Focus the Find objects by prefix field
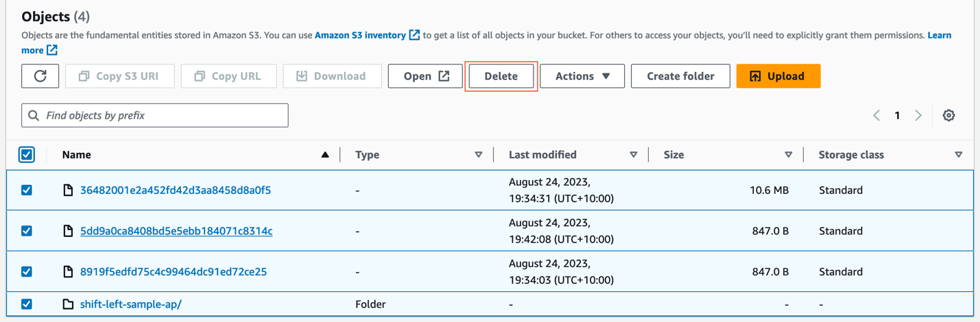The image size is (980, 322). coord(155,115)
